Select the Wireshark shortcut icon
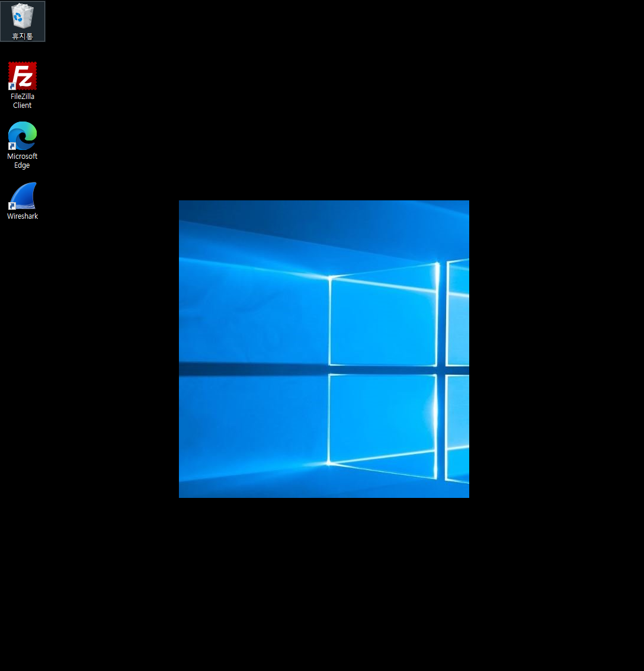The height and width of the screenshot is (671, 644). [x=23, y=196]
